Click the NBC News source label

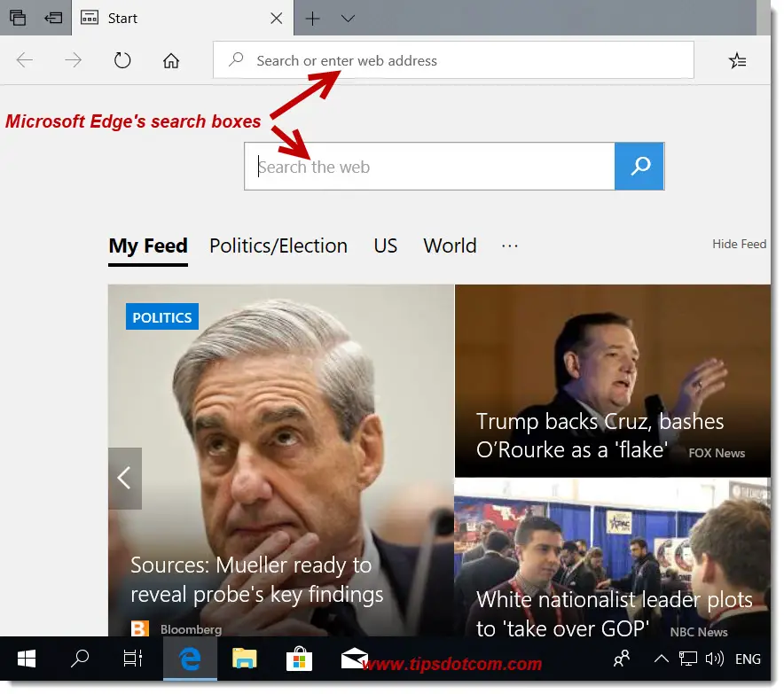pyautogui.click(x=699, y=632)
